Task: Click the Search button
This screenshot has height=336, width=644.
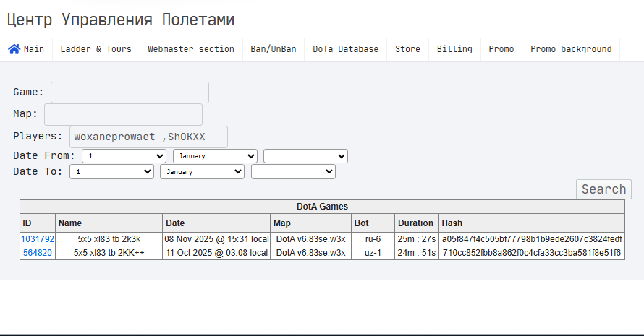Action: [x=603, y=189]
